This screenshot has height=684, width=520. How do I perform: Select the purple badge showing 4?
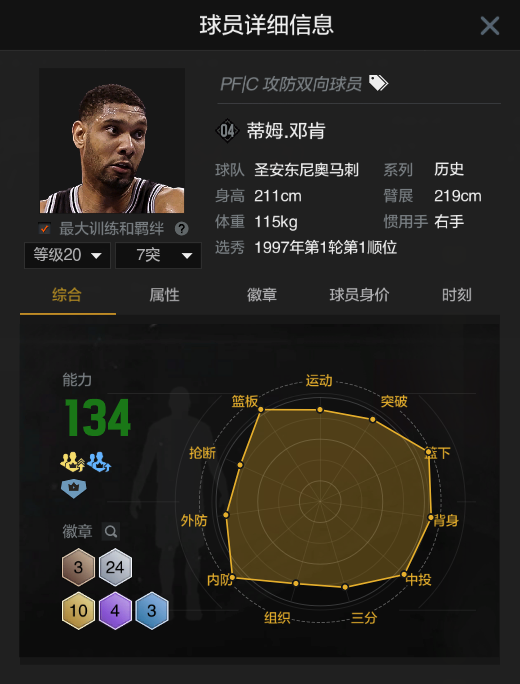click(115, 610)
